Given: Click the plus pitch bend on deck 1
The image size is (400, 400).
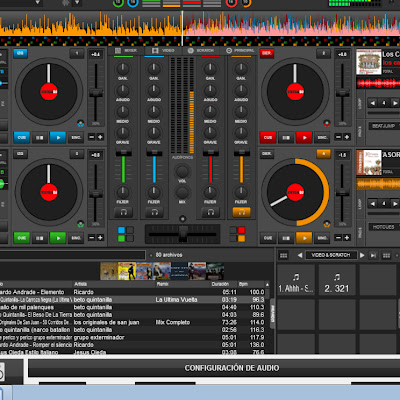Looking at the screenshot, I should click(100, 137).
